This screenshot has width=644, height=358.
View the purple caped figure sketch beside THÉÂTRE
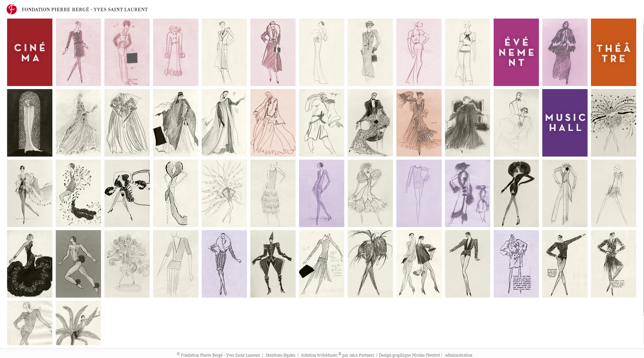(x=565, y=52)
